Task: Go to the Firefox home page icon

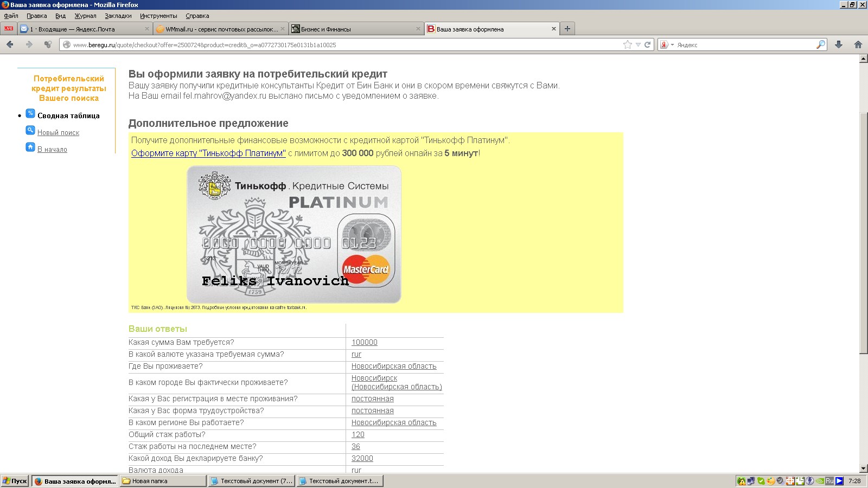Action: [x=858, y=44]
